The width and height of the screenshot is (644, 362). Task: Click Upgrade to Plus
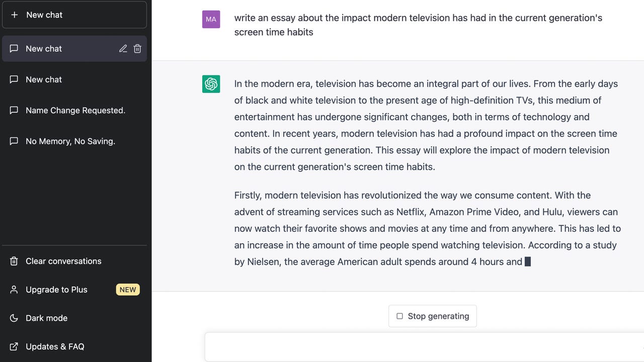point(74,290)
